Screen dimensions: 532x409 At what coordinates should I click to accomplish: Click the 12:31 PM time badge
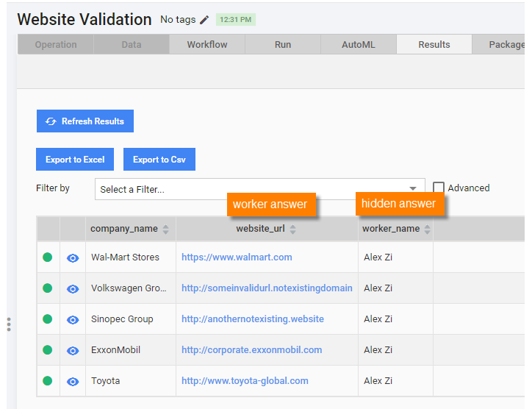click(236, 20)
